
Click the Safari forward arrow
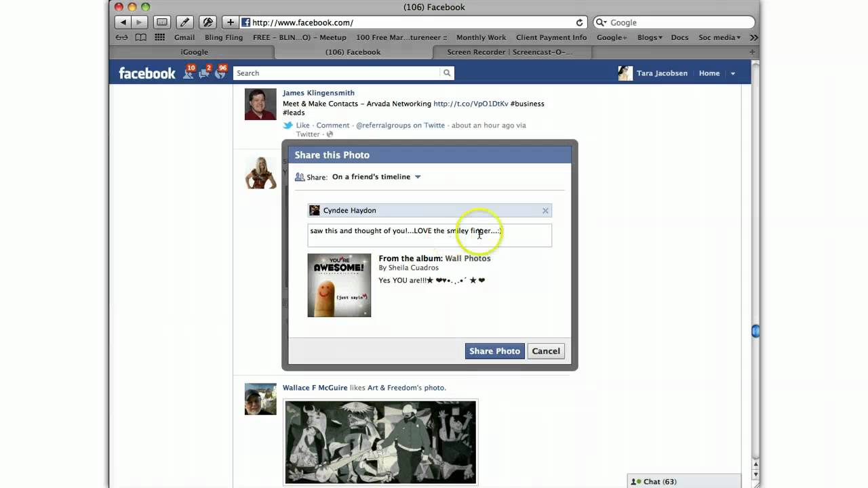click(x=139, y=22)
